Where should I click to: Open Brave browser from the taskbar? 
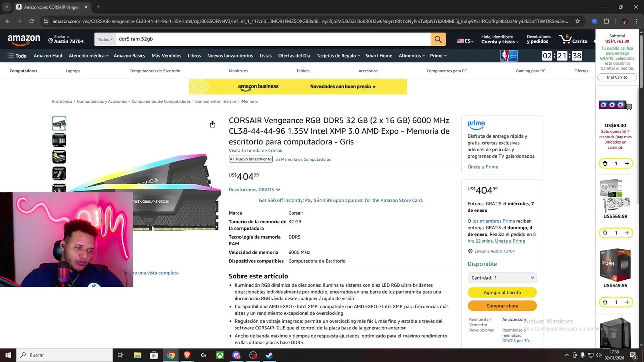point(187,355)
